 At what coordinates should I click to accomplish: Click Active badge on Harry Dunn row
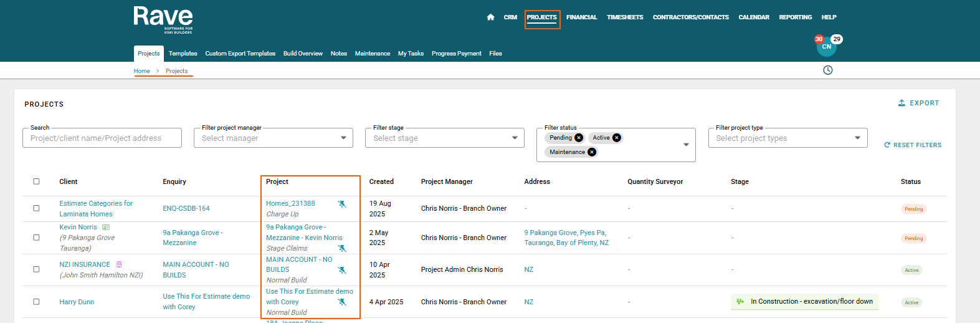911,302
